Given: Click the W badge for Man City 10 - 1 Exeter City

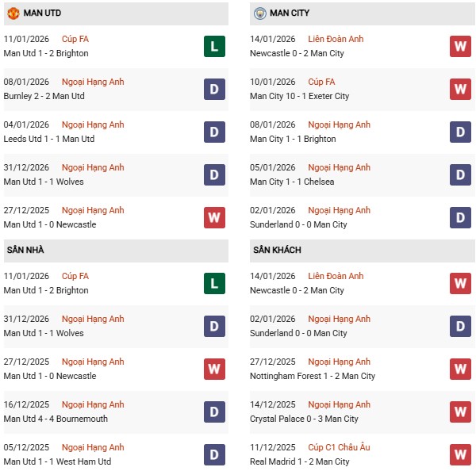Looking at the screenshot, I should click(x=460, y=90).
